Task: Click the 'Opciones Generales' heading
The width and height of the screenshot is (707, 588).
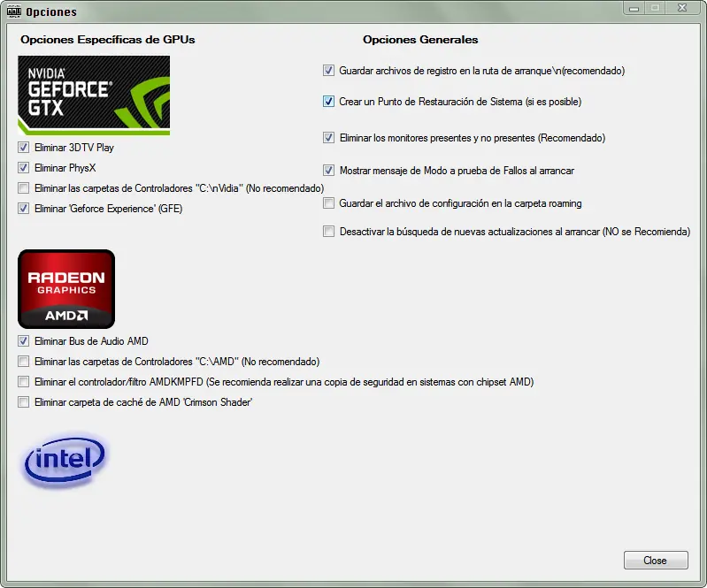Action: tap(420, 40)
